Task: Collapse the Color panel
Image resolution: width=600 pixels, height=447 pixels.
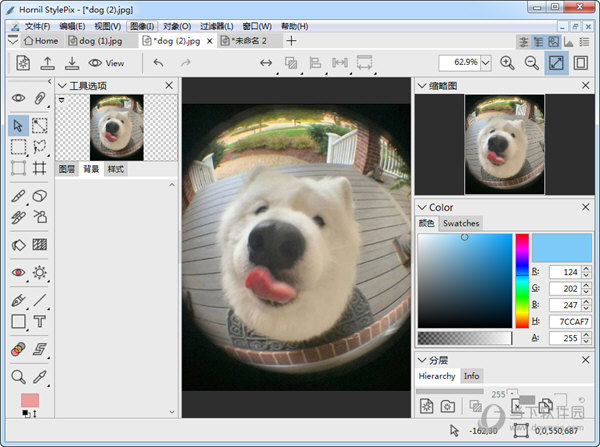Action: coord(422,207)
